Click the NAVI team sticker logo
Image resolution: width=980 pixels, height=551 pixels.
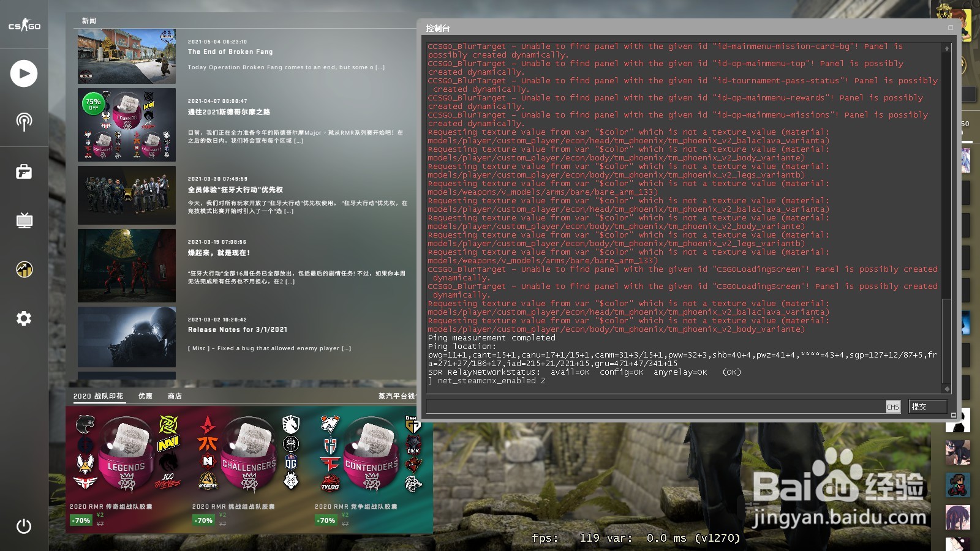click(x=168, y=443)
